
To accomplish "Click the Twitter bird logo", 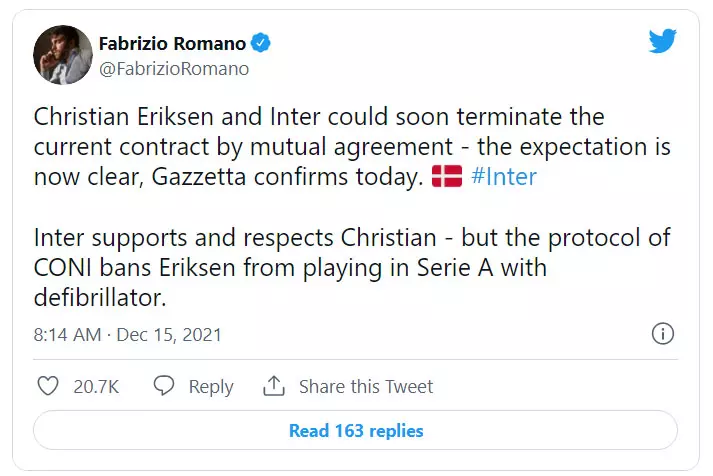I will pyautogui.click(x=663, y=42).
